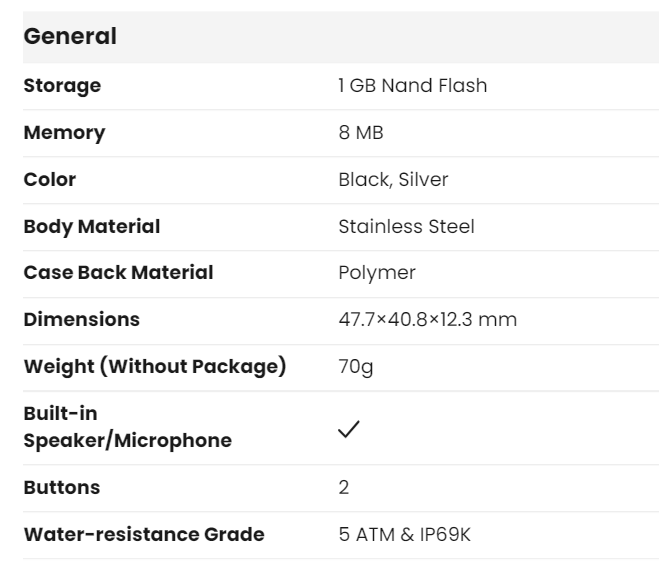Select the 5 ATM & IP69K value
661x562 pixels.
click(404, 535)
